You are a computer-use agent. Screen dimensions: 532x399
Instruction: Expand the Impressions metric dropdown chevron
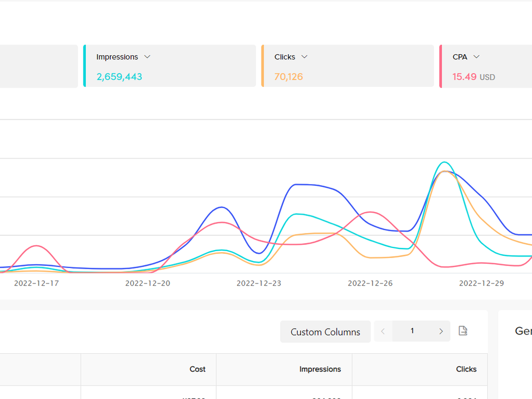click(x=148, y=57)
